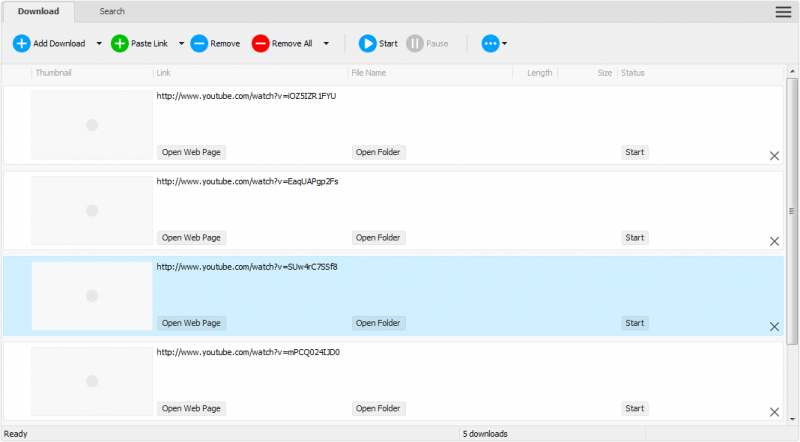Click the blue Remove minus icon

click(x=199, y=44)
